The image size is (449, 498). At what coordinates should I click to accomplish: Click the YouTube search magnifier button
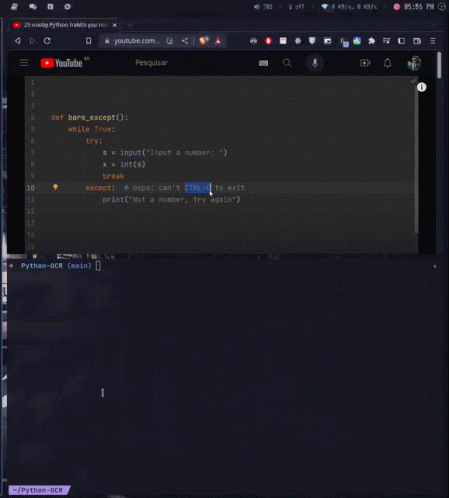pyautogui.click(x=287, y=63)
